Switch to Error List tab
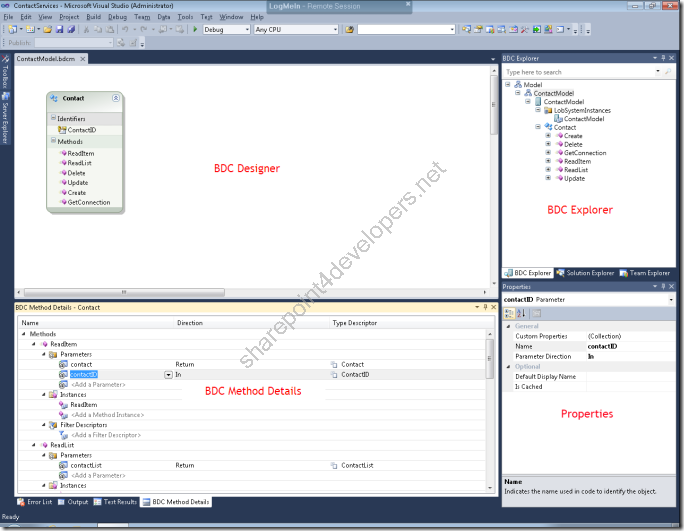 [34, 502]
